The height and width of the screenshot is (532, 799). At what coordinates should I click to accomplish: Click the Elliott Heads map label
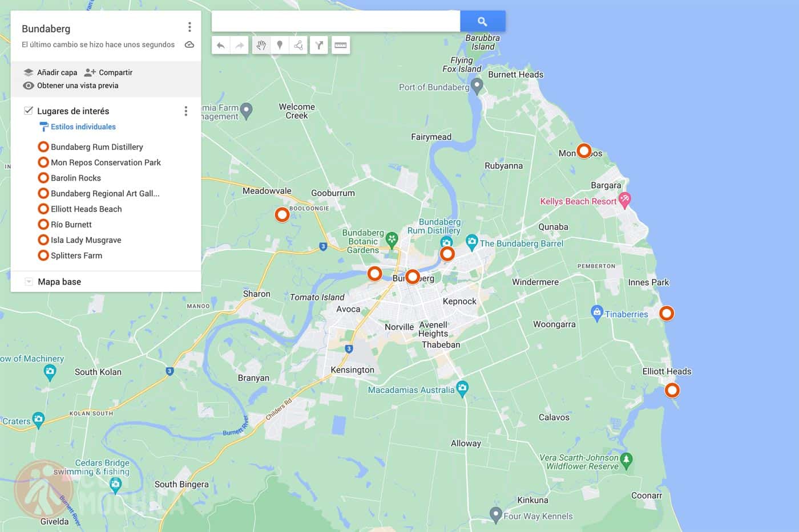click(667, 371)
